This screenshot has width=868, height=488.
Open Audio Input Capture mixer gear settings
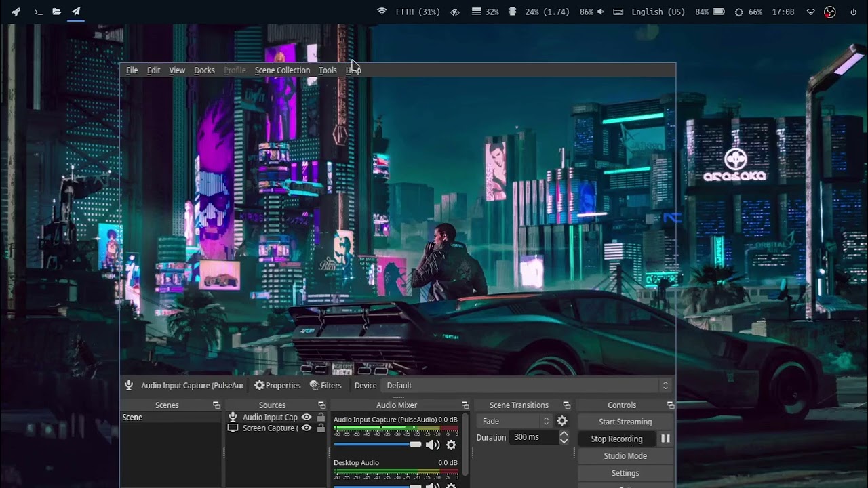(x=451, y=445)
